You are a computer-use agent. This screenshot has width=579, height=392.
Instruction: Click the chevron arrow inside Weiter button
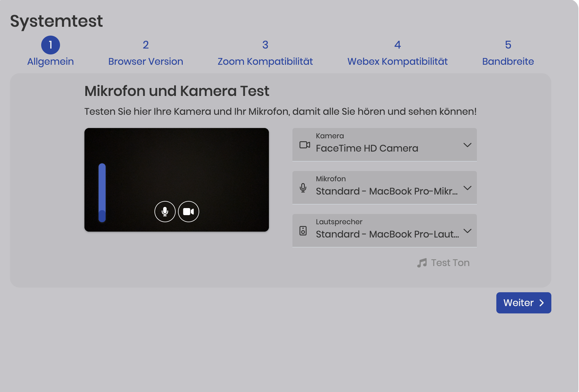[x=542, y=303]
